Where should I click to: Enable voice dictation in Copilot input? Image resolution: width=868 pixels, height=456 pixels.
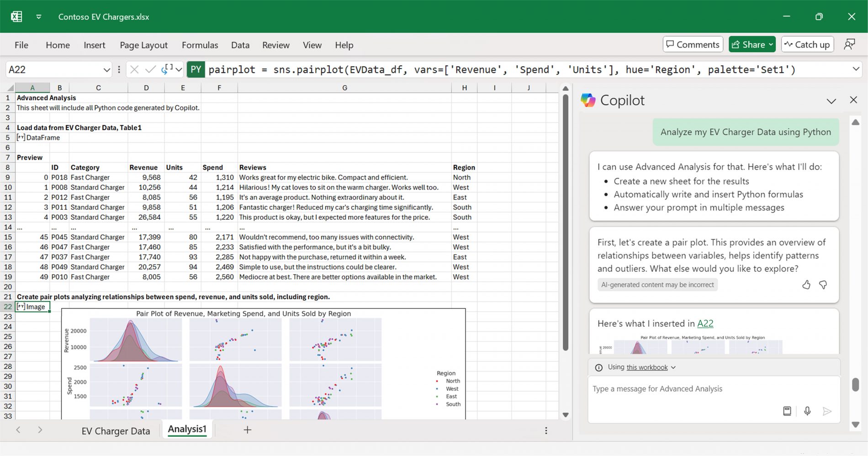tap(807, 411)
